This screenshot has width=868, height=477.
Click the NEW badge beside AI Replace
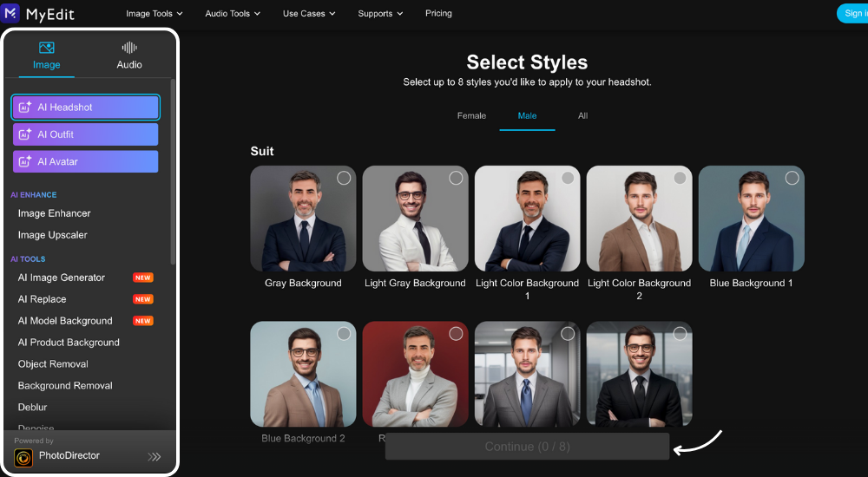(143, 299)
